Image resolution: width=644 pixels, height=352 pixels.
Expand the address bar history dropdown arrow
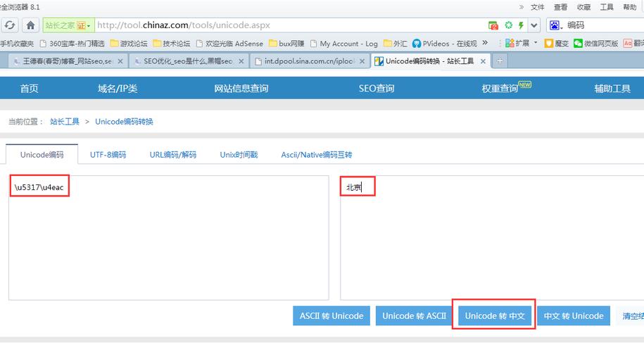533,25
